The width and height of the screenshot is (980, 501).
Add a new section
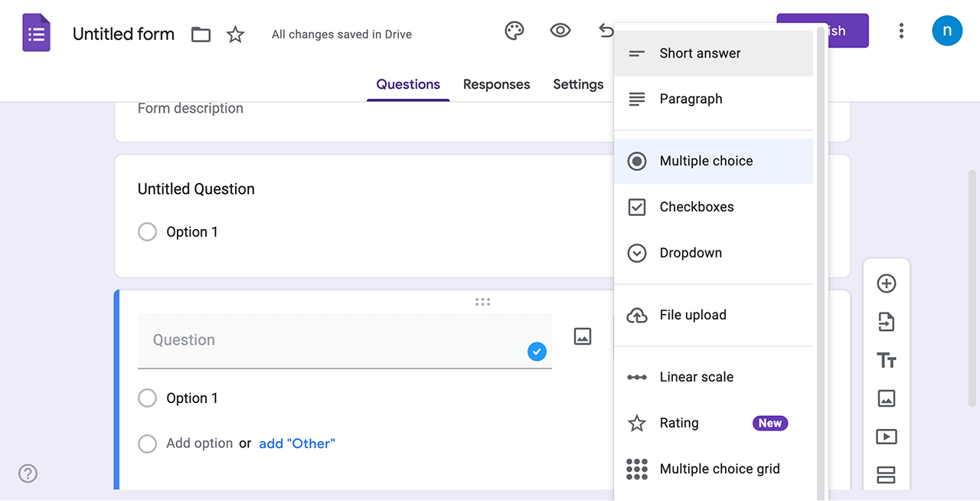[887, 475]
